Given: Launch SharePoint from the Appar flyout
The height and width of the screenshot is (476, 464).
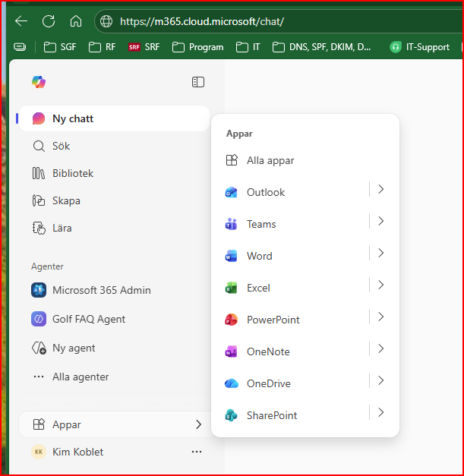Looking at the screenshot, I should click(x=293, y=415).
